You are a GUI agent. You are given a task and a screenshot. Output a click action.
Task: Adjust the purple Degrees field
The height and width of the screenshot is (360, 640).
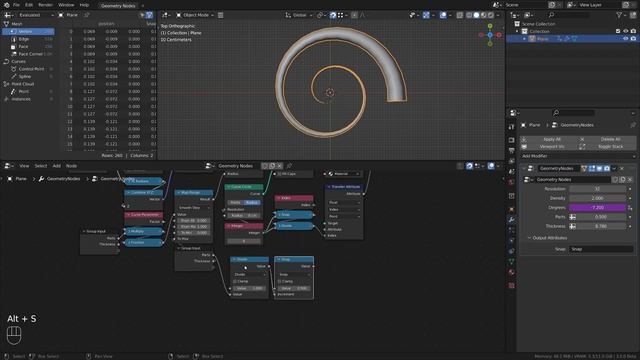[x=597, y=208]
